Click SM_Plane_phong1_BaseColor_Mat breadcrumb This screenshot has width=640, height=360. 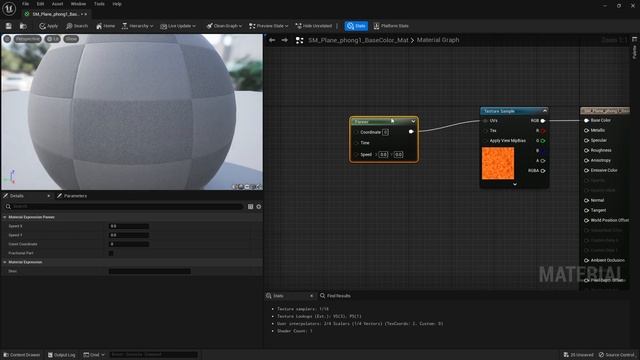[358, 40]
